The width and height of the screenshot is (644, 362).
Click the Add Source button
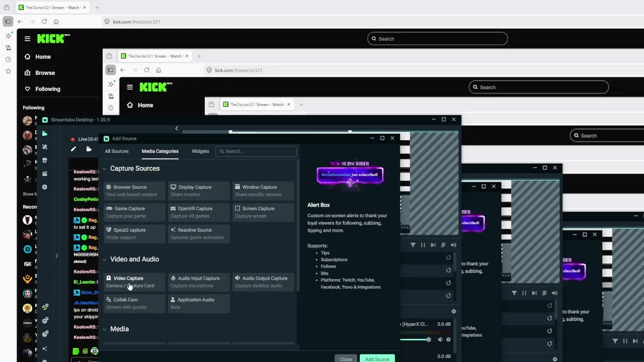click(377, 359)
